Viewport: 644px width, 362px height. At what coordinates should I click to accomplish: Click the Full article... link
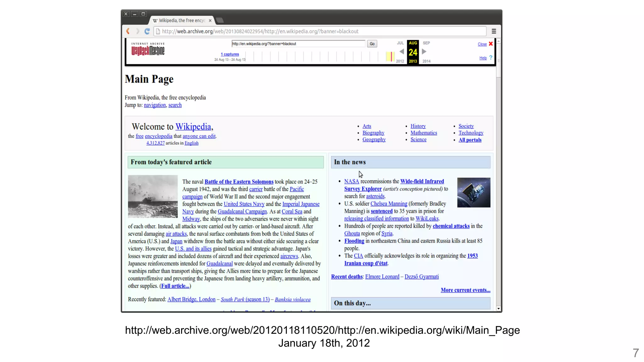[175, 286]
